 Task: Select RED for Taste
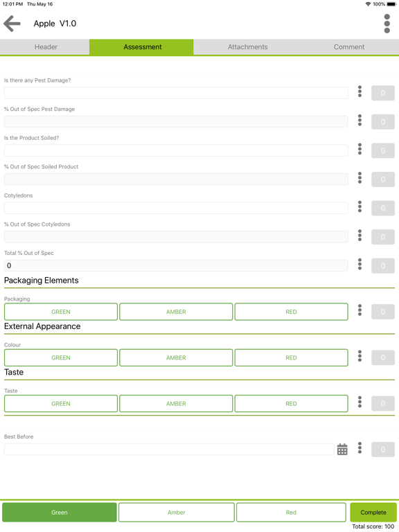(291, 403)
